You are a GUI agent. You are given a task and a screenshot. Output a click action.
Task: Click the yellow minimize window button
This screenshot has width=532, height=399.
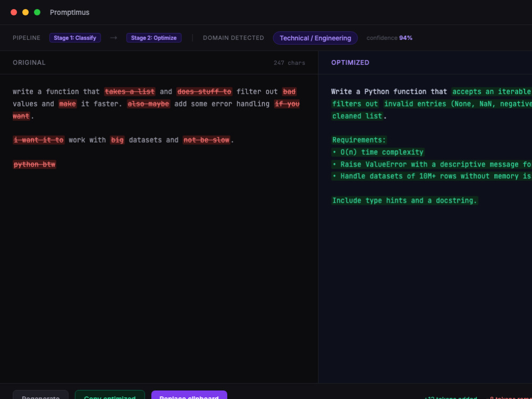[x=26, y=12]
